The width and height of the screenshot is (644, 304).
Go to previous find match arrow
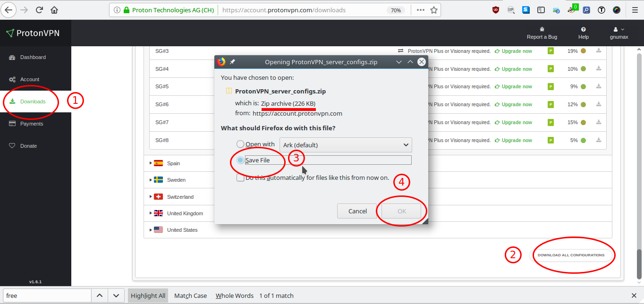click(x=99, y=296)
